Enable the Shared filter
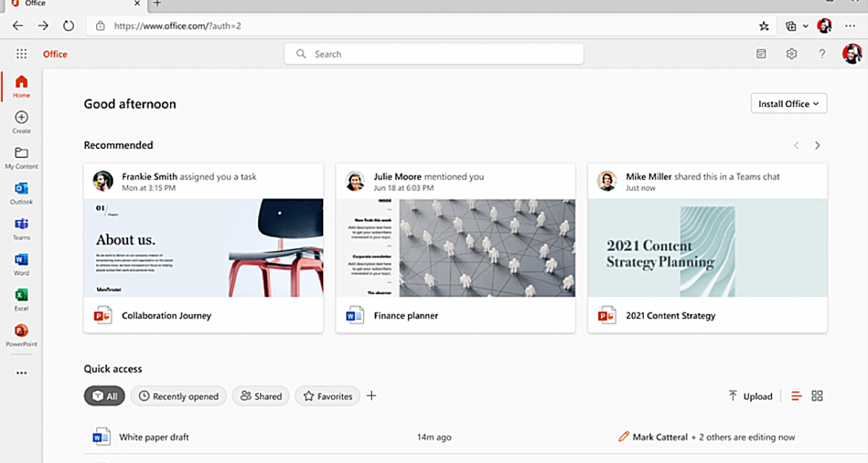Viewport: 868px width, 463px height. 260,396
